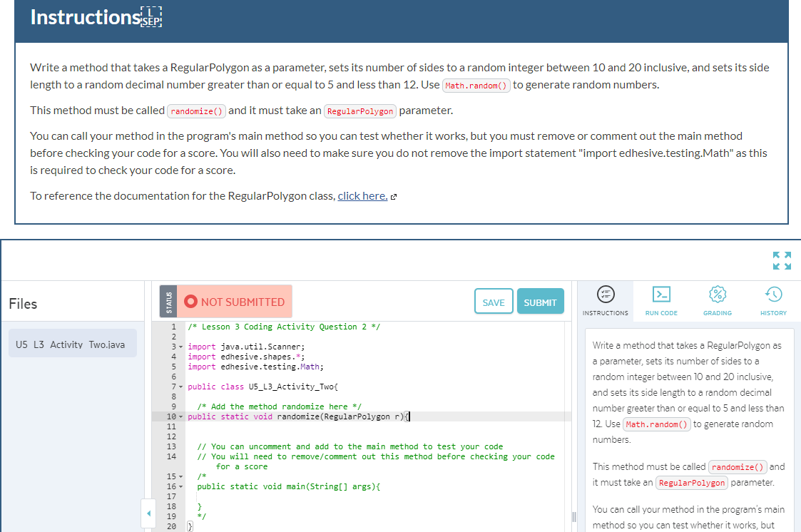Click the external-link icon after 'click here.'
Screen dimensions: 801x532
[x=393, y=197]
